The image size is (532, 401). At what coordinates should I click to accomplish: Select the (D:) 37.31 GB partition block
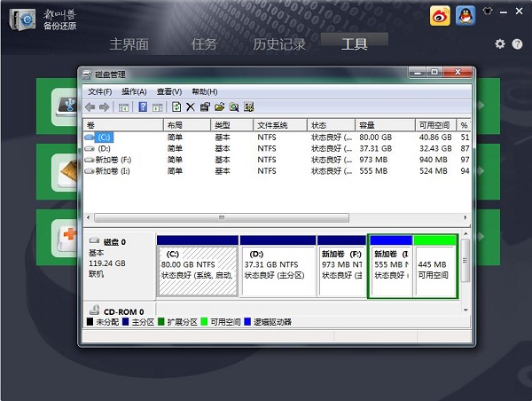[x=278, y=266]
